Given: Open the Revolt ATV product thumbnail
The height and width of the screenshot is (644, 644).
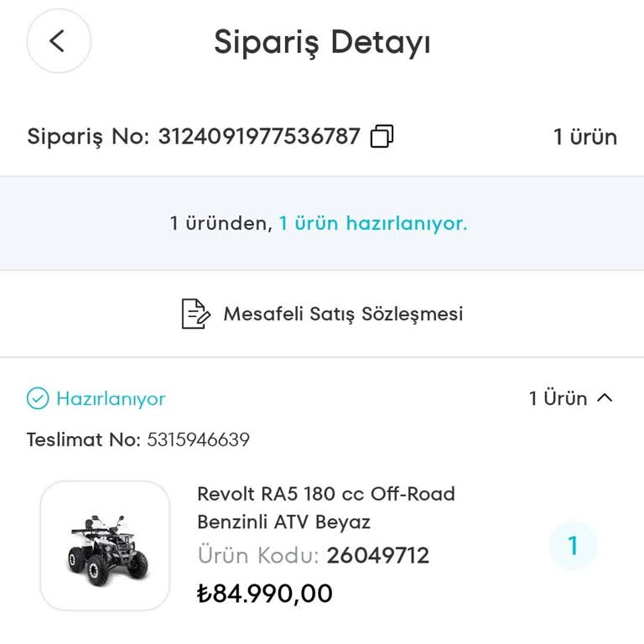Looking at the screenshot, I should [x=105, y=546].
